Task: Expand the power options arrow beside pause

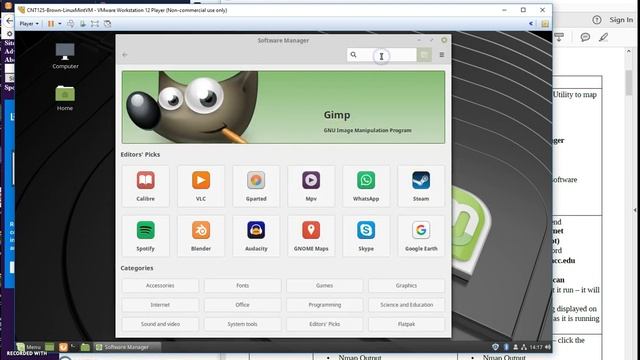Action: 60,24
